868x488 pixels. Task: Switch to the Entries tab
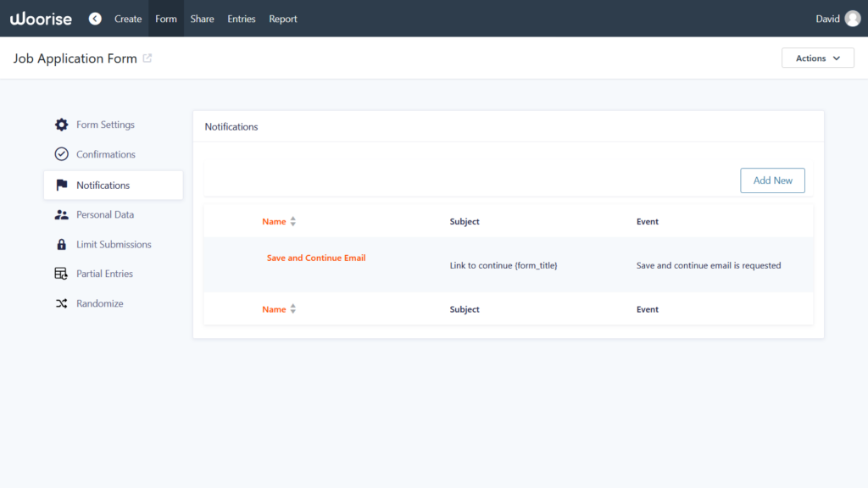pos(241,19)
